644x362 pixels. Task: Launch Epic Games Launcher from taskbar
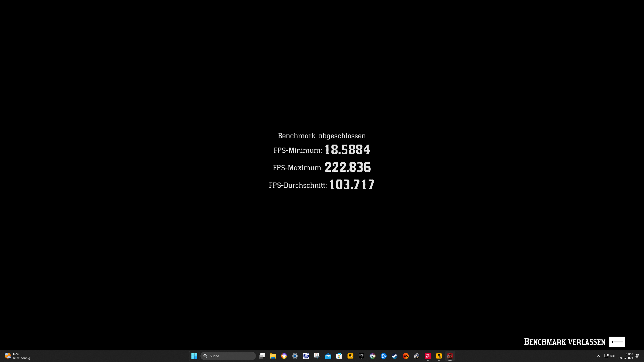coord(361,356)
